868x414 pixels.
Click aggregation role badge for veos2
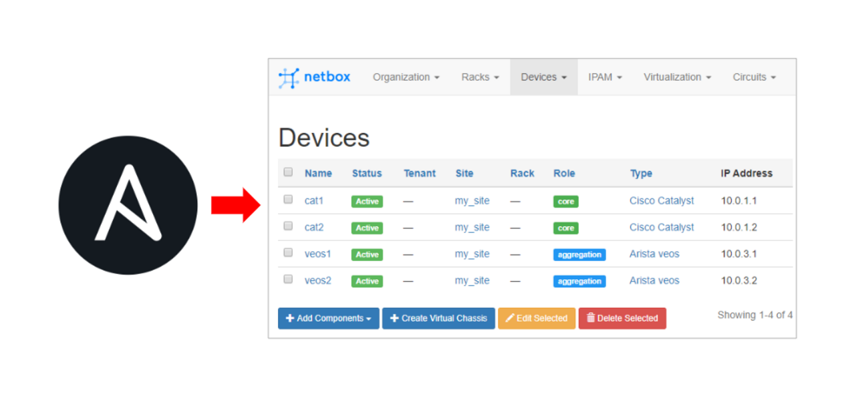[x=579, y=282]
